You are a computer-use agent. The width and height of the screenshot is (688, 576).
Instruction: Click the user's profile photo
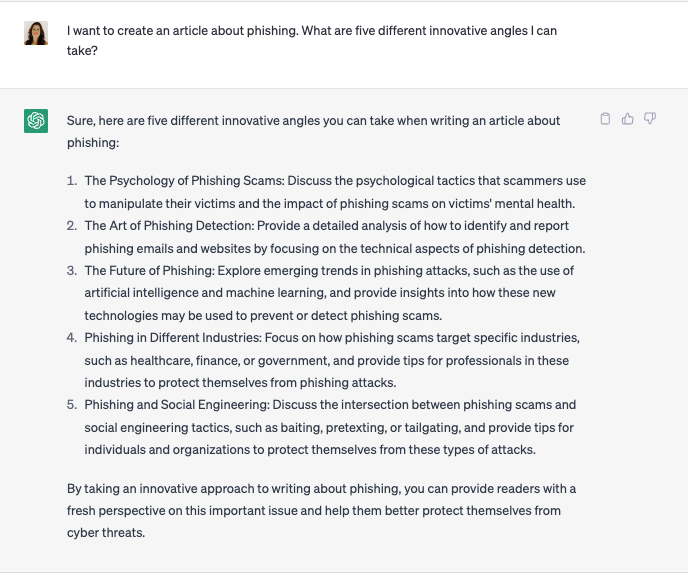click(x=36, y=33)
